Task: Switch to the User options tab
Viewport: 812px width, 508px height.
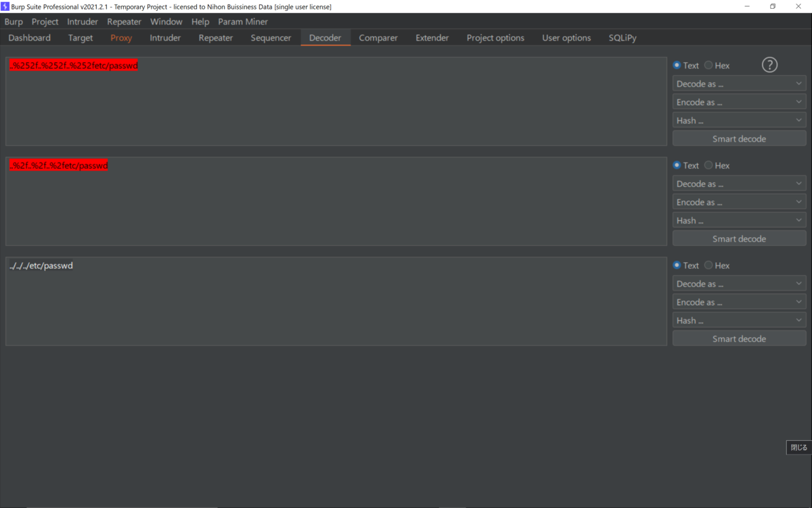Action: [x=566, y=38]
